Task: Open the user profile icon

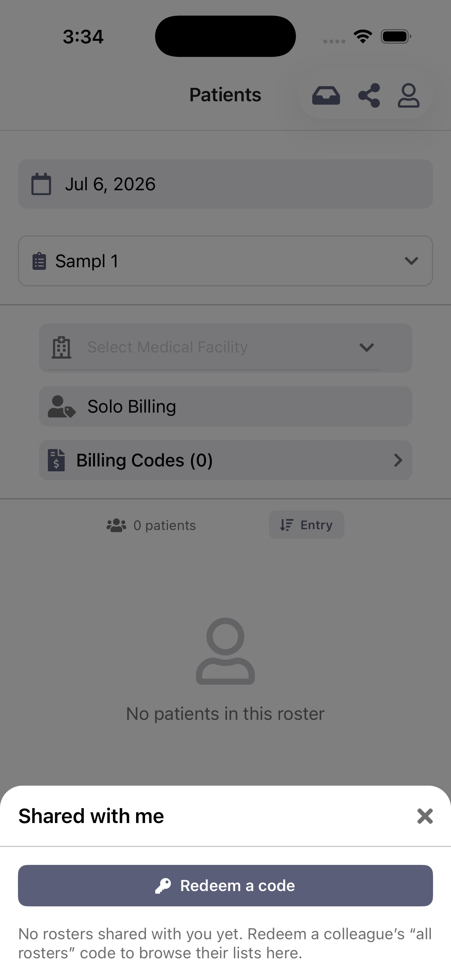Action: pyautogui.click(x=408, y=95)
